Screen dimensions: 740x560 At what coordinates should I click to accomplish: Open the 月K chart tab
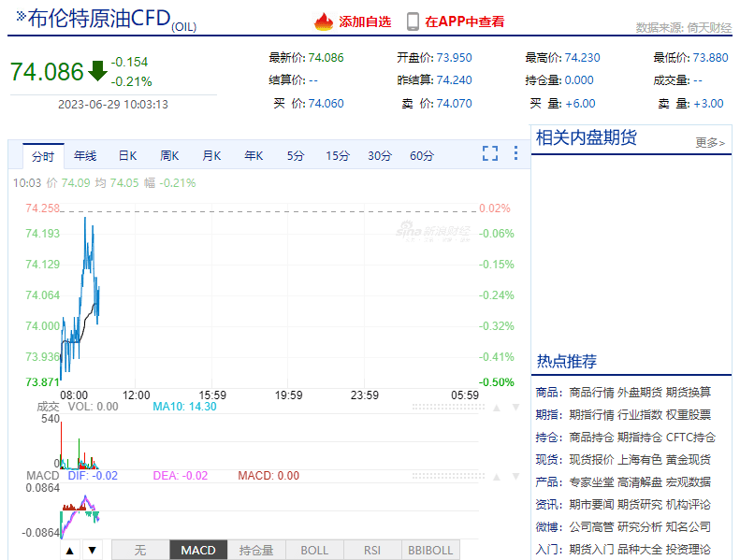[x=211, y=156]
